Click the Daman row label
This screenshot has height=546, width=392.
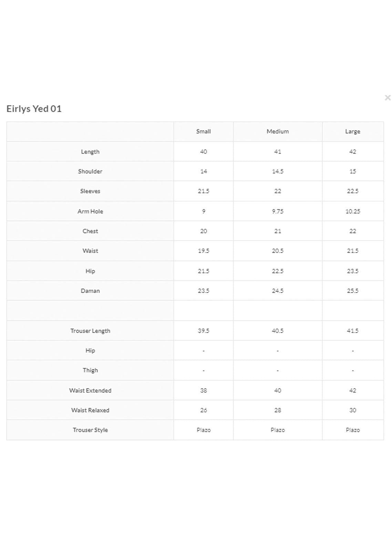pos(90,291)
